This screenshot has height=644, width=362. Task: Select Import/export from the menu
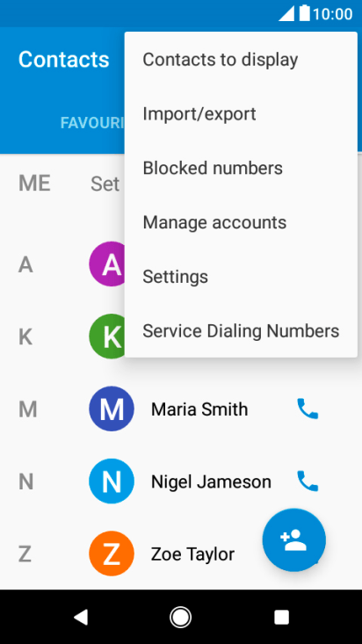241,113
